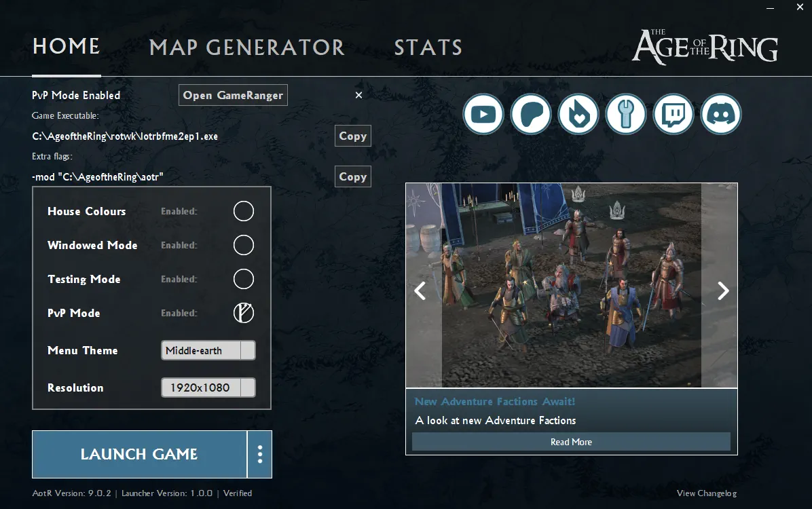Open launch options three-dot menu
The image size is (812, 509).
260,454
